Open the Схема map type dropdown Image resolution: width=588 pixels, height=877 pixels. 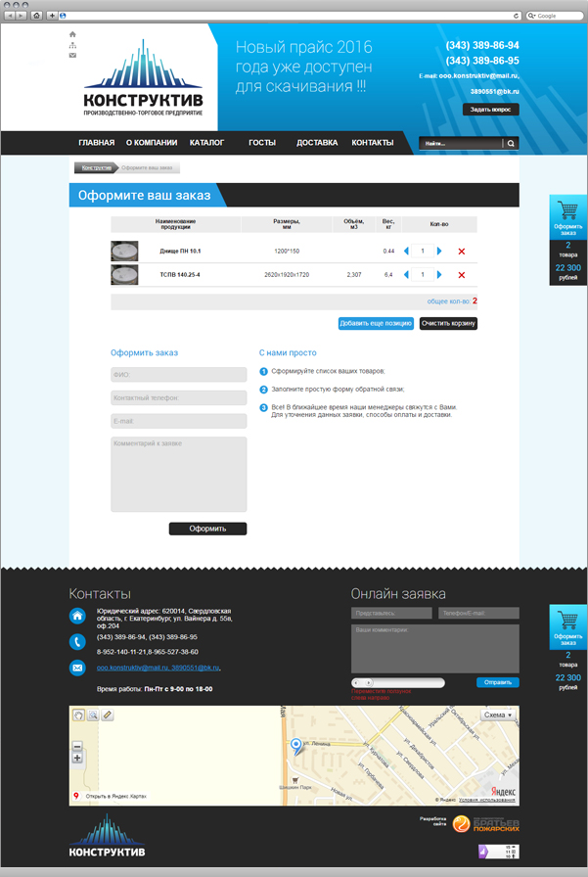coord(498,715)
